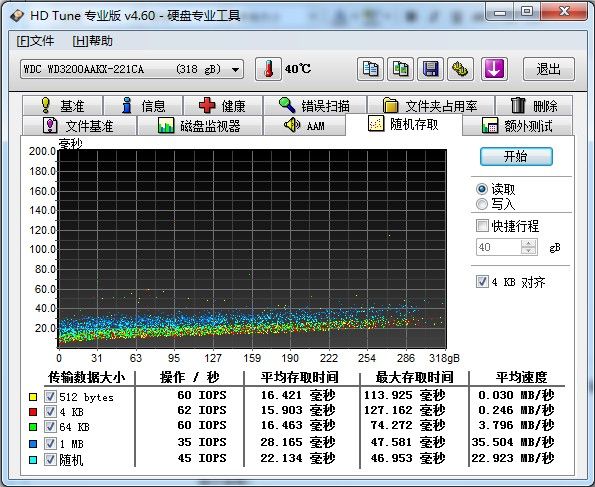Viewport: 595px width, 487px height.
Task: Select the 写入 write radio button
Action: click(482, 204)
